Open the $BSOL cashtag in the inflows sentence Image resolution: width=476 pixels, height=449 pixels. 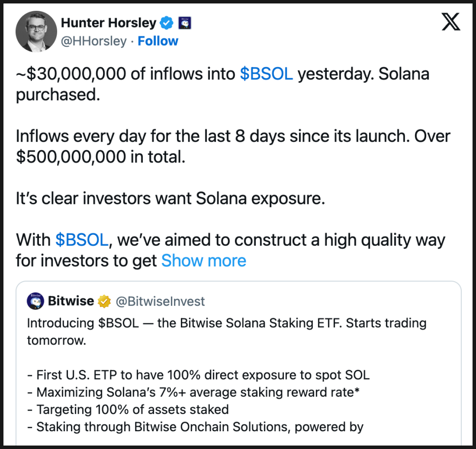[266, 74]
